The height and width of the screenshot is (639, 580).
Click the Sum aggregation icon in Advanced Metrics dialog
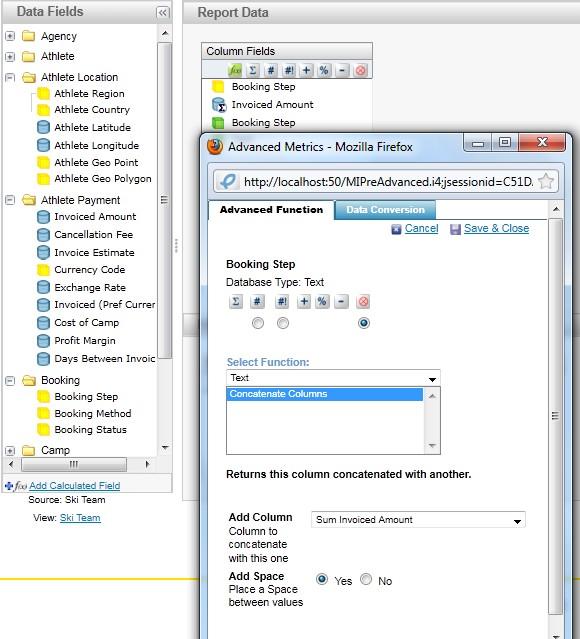236,302
